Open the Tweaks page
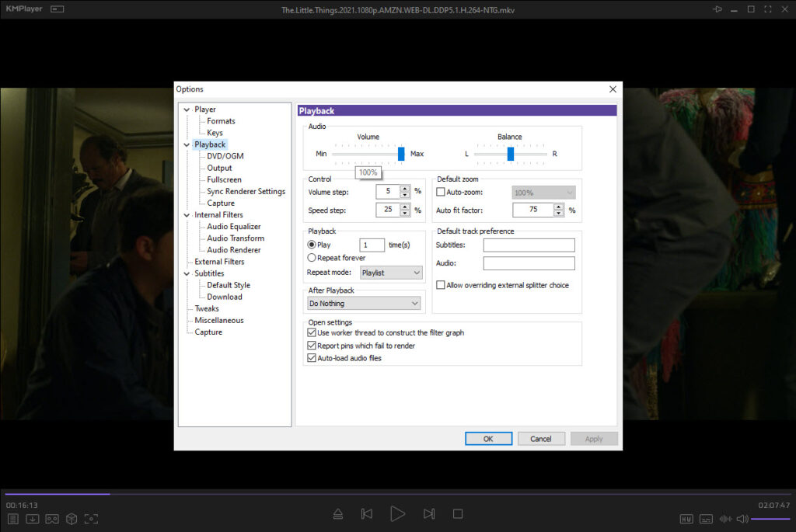Viewport: 796px width, 532px height. [x=207, y=308]
